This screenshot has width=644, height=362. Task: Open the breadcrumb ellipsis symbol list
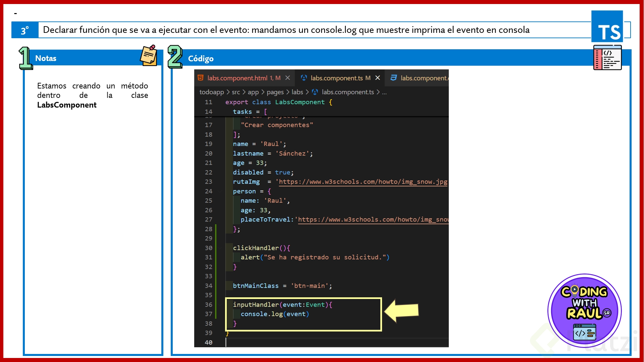(384, 92)
